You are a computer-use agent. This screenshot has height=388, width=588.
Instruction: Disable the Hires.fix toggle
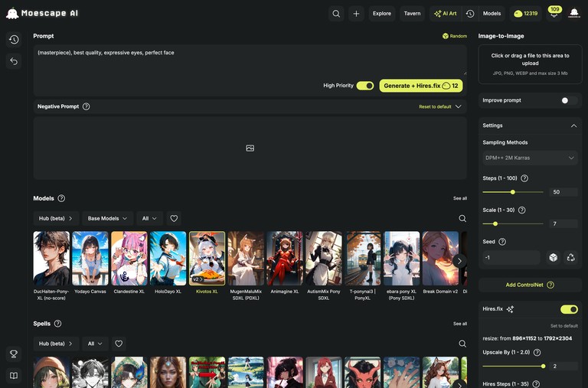coord(568,309)
